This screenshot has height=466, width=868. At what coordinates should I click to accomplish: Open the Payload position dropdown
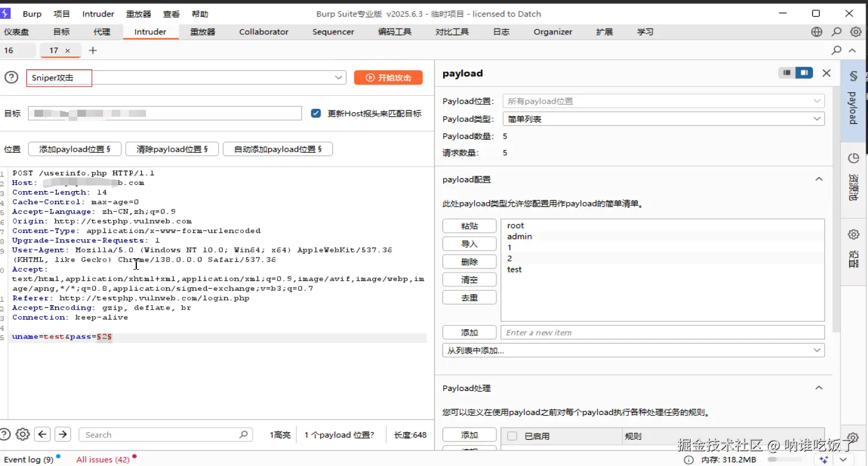point(663,101)
